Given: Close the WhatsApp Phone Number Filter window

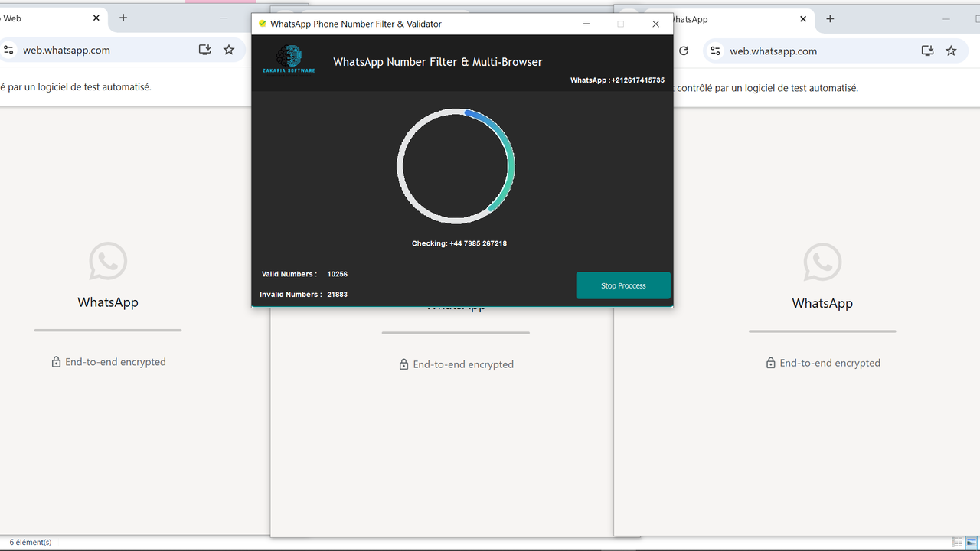Looking at the screenshot, I should [655, 24].
